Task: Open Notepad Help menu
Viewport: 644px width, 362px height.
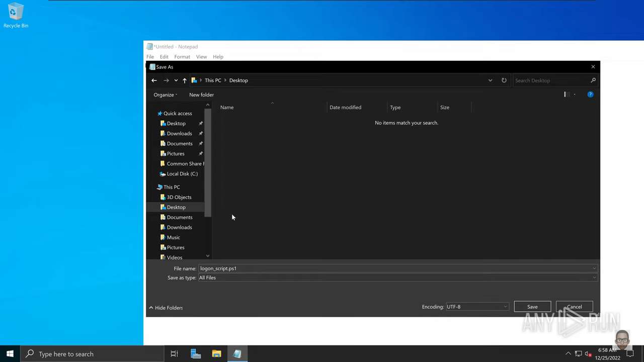Action: click(x=218, y=57)
